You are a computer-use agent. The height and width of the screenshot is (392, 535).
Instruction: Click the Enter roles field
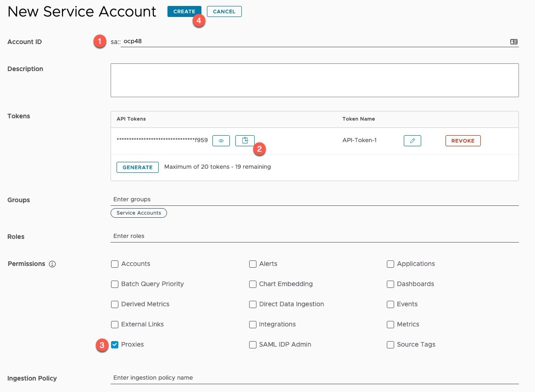(x=315, y=236)
